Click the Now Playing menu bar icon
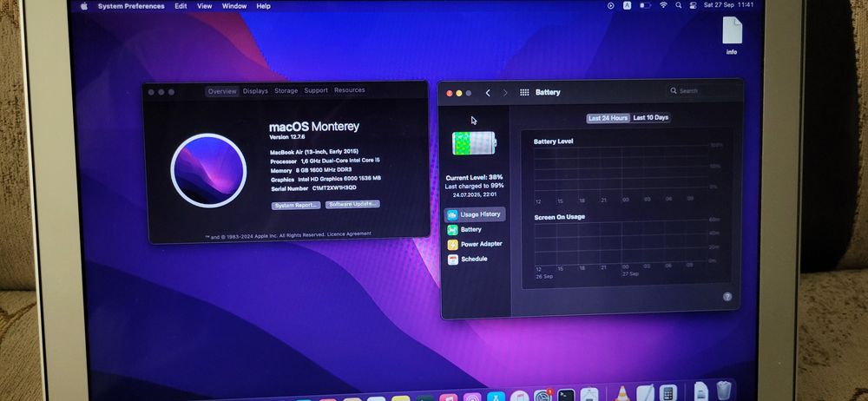Screen dimensions: 868x401 pyautogui.click(x=610, y=5)
